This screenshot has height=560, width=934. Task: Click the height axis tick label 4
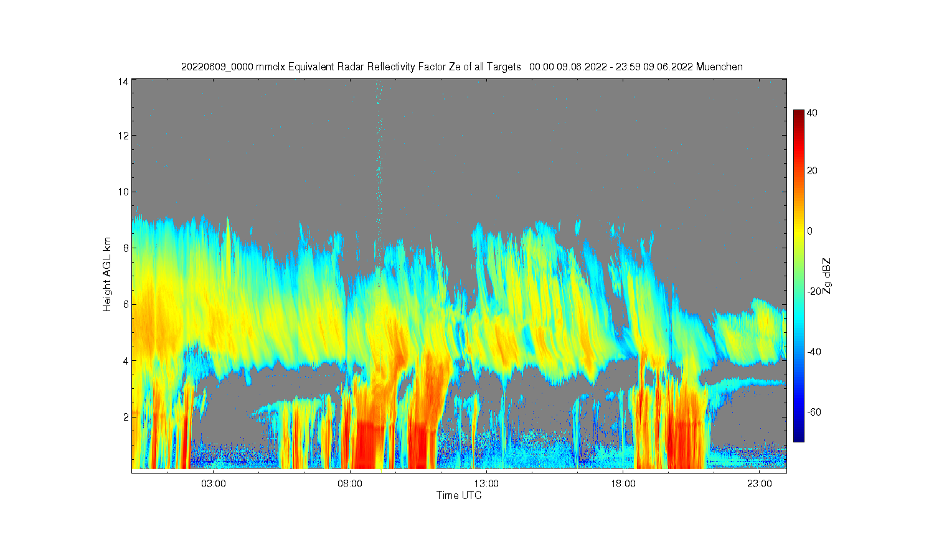click(x=126, y=360)
